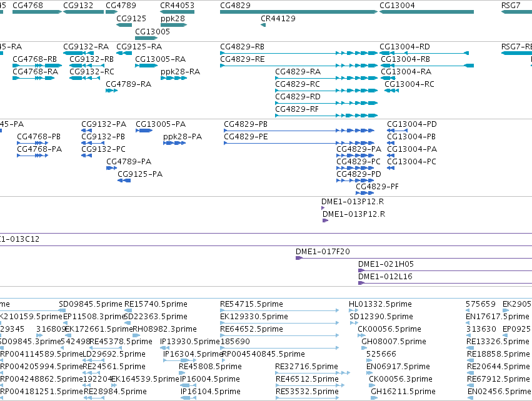This screenshot has height=401, width=532.
Task: Select the CG13004-RB transcript label
Action: click(406, 59)
